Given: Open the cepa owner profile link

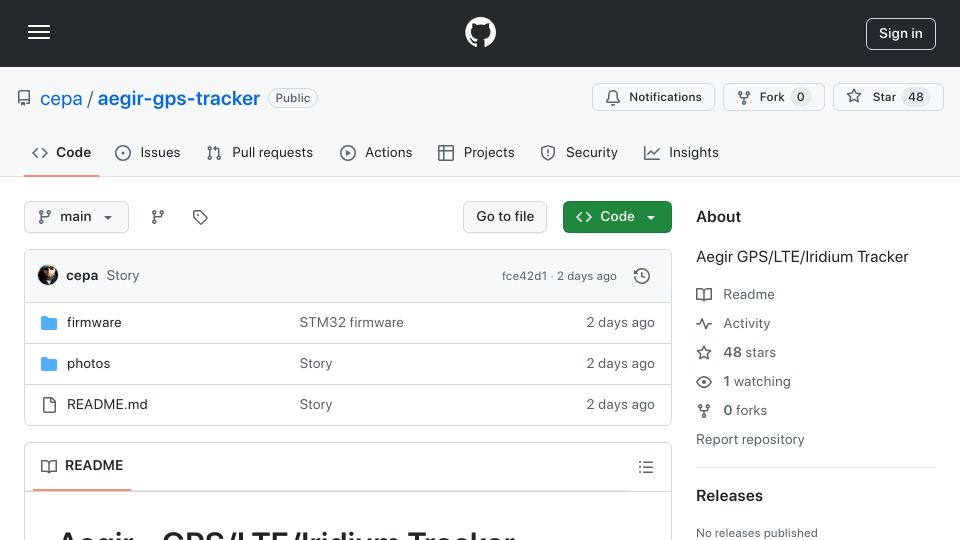Looking at the screenshot, I should (x=61, y=98).
